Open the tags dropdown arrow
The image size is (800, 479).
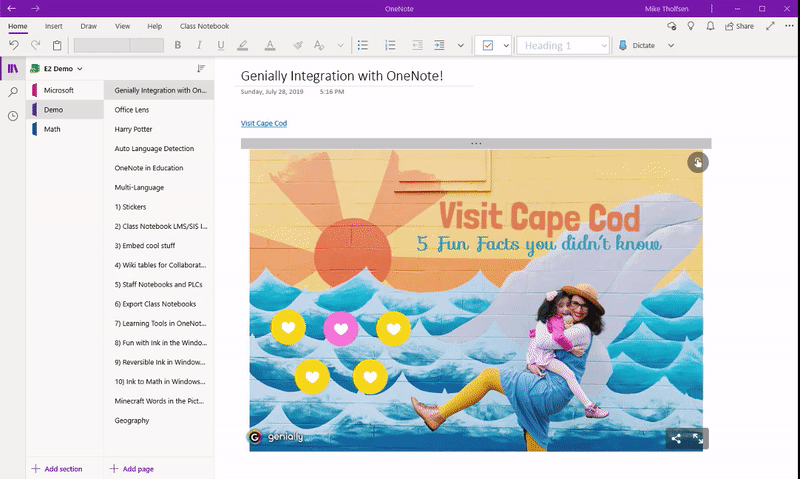click(506, 45)
